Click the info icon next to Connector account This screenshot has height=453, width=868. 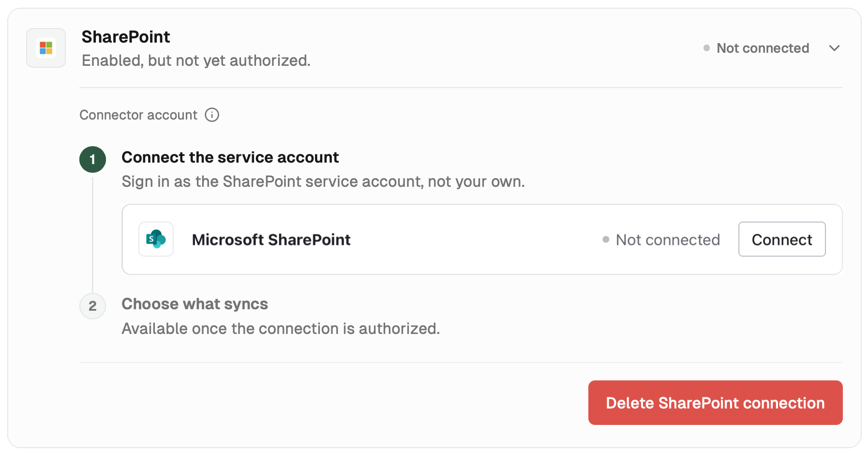point(212,115)
